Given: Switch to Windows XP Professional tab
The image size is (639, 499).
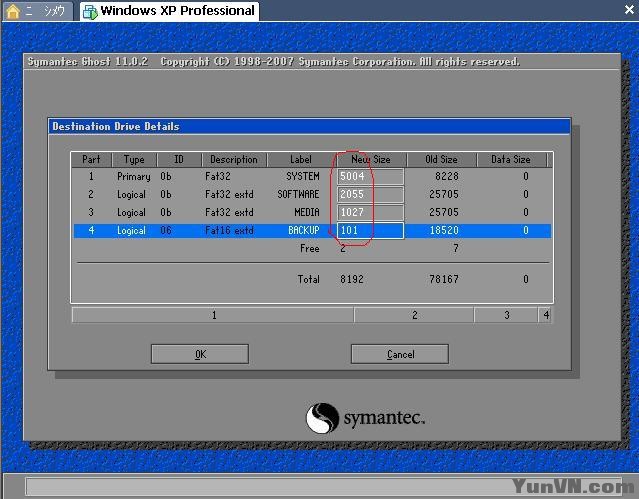Looking at the screenshot, I should [x=170, y=11].
